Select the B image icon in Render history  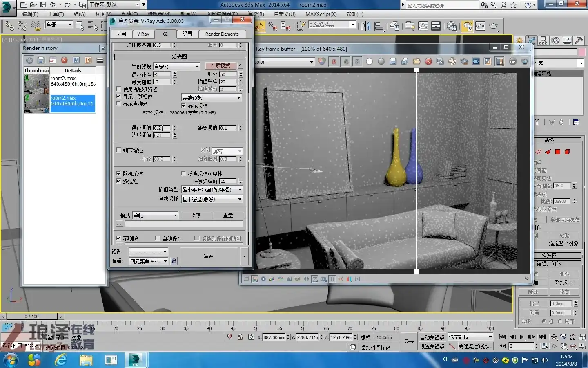click(x=88, y=60)
